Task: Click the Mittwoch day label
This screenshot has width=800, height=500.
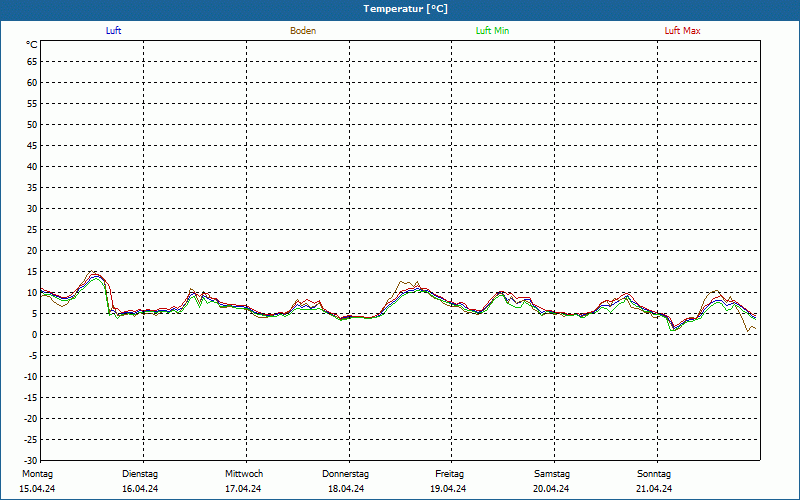Action: click(x=244, y=474)
